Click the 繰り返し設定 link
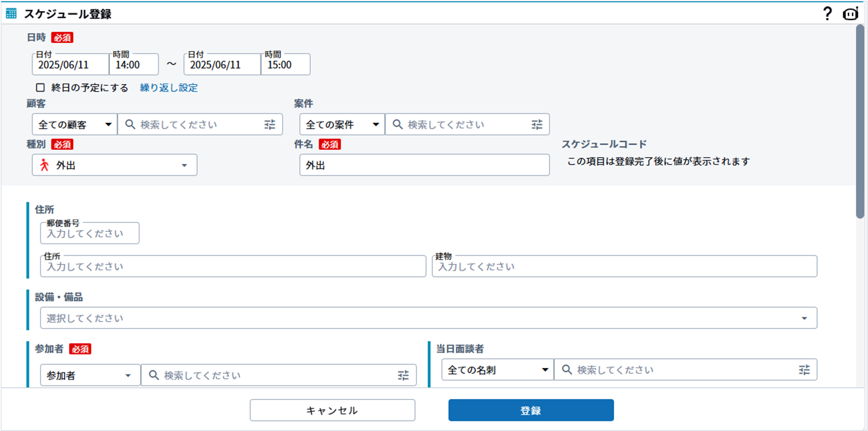Viewport: 868px width, 431px height. 169,87
